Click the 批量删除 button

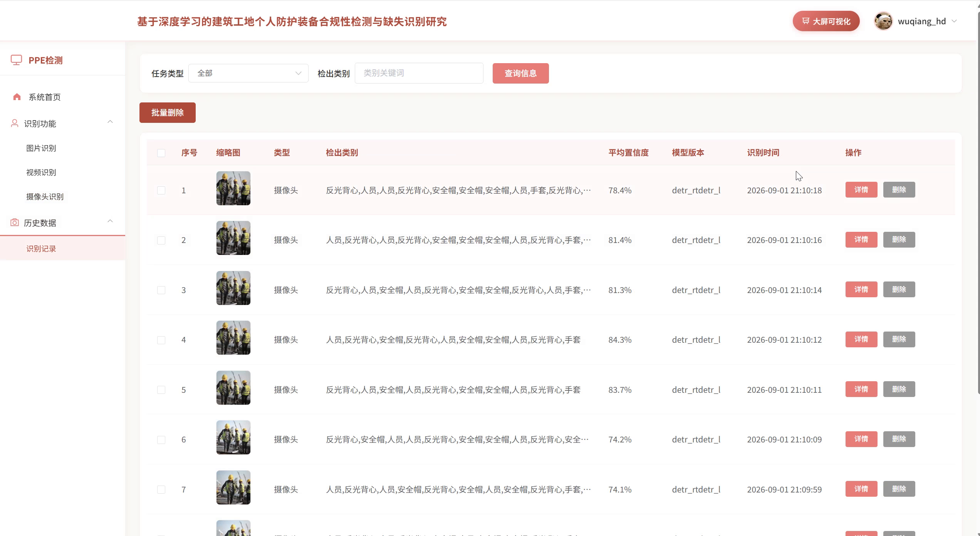pyautogui.click(x=167, y=112)
